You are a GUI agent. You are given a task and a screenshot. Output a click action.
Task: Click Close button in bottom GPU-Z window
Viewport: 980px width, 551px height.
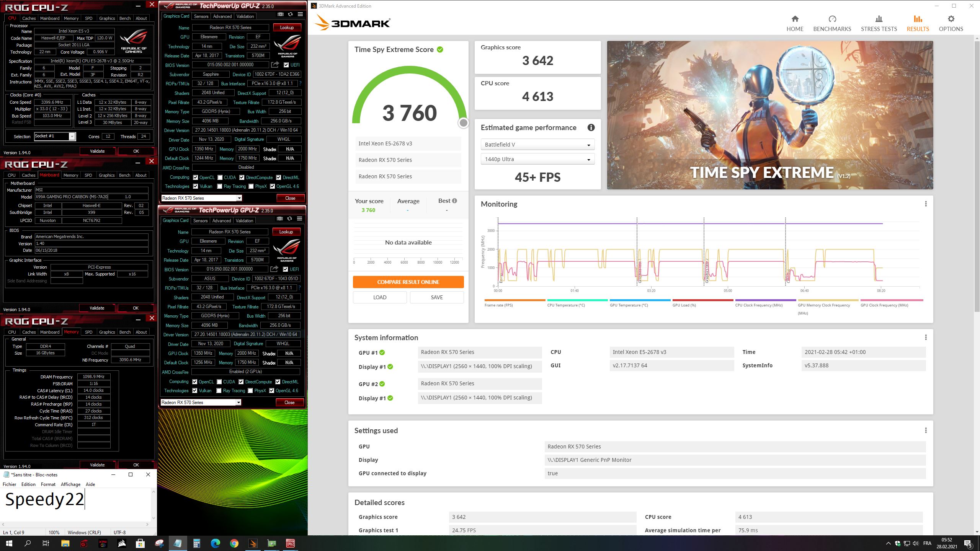[x=289, y=403]
